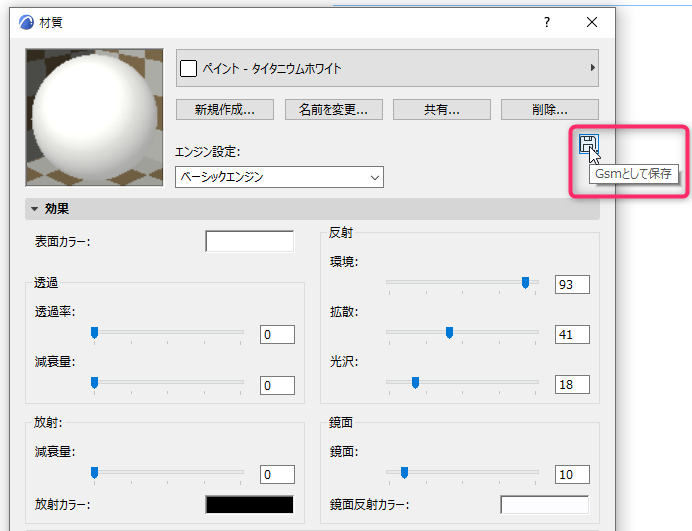Click the 環境 slider handle
692x531 pixels.
point(525,282)
